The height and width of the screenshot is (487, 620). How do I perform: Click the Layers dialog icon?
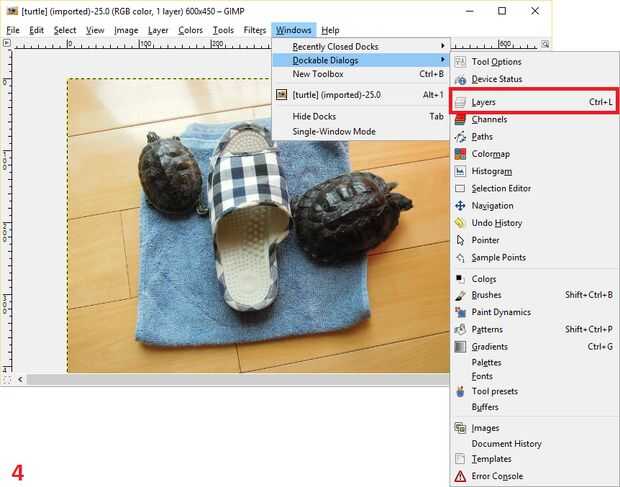click(460, 102)
